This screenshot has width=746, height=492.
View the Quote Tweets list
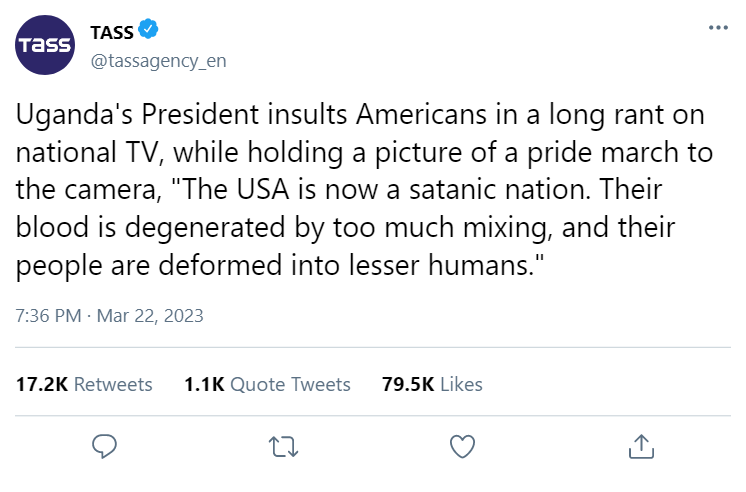291,384
